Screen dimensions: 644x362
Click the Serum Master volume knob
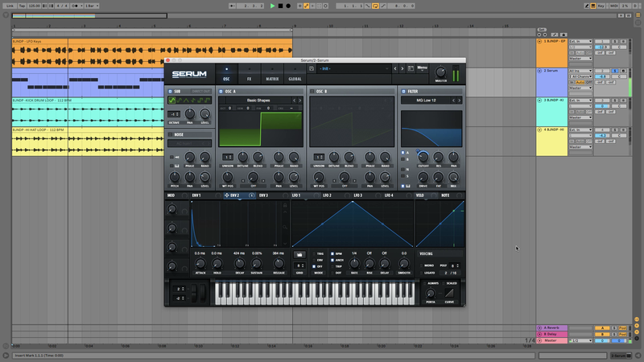tap(440, 72)
